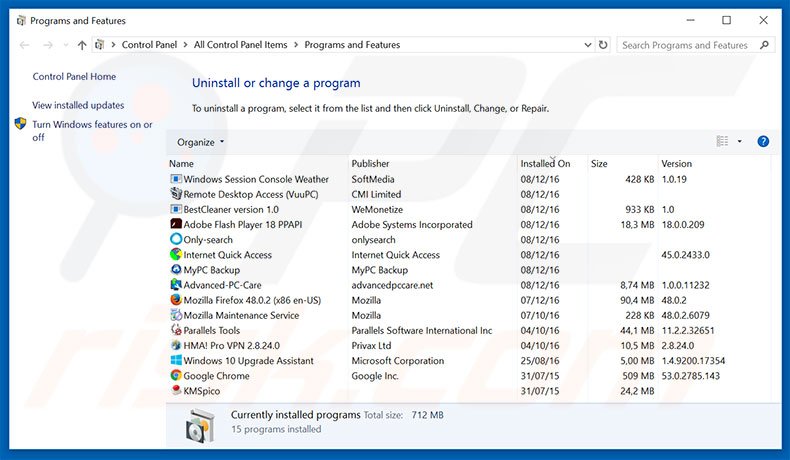
Task: Select the 25/08/16 installed date cell
Action: [540, 361]
